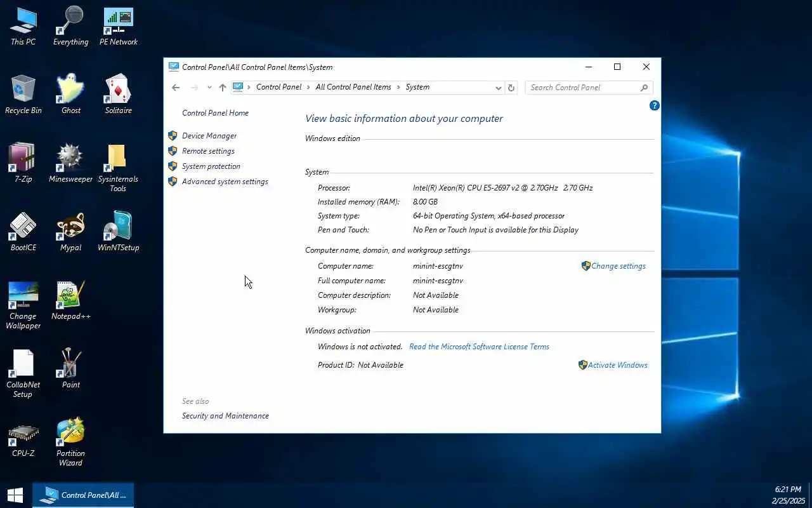This screenshot has width=812, height=508.
Task: Launch WinNTSetup from the desktop
Action: 119,232
